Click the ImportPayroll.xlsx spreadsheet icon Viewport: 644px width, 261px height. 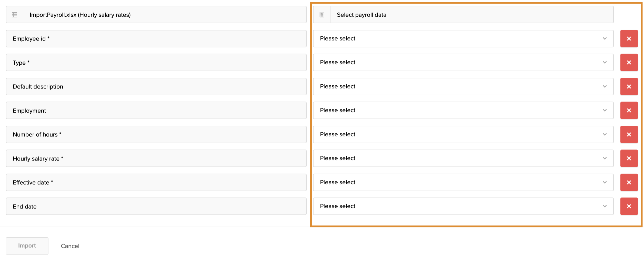(15, 15)
